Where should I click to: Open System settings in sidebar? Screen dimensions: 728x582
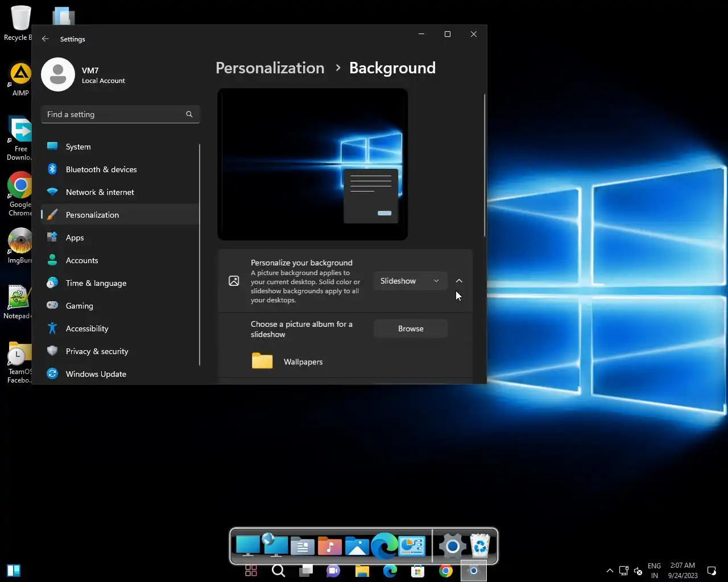120,147
